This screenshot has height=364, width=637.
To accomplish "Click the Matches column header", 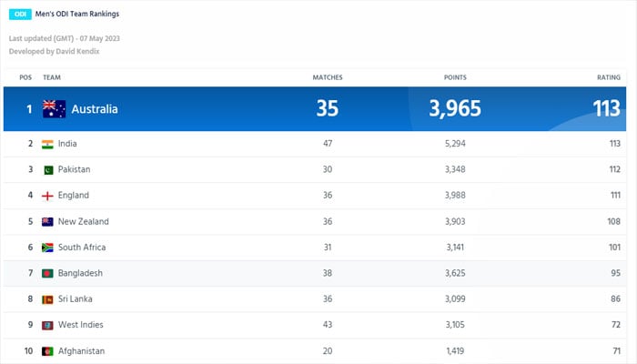I will (327, 77).
